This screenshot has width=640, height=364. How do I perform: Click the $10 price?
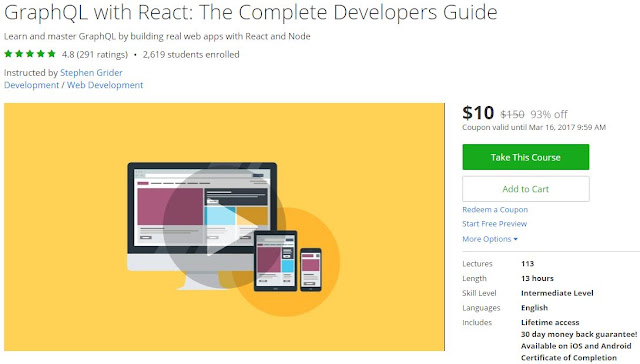(478, 112)
